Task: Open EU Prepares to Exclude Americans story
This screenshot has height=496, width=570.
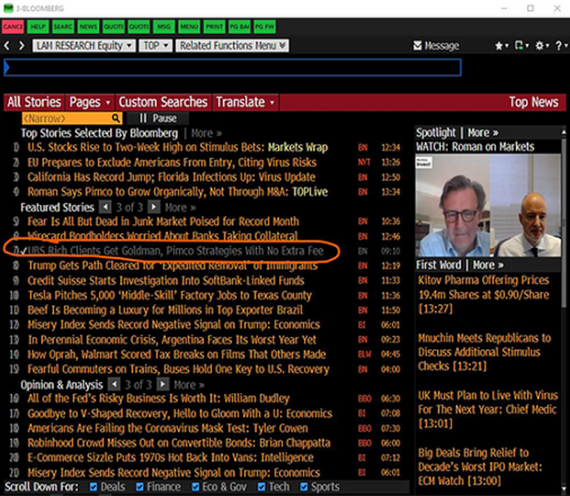Action: coord(172,162)
